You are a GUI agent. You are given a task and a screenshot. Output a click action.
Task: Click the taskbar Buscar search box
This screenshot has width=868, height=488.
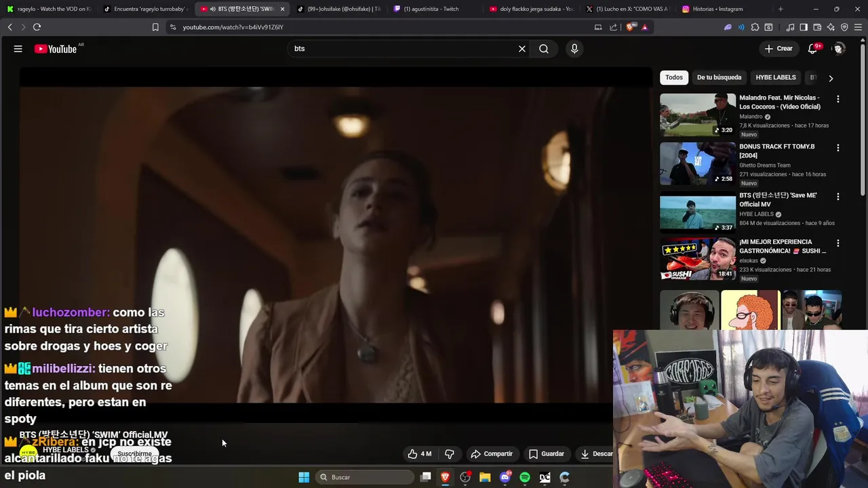tap(366, 477)
